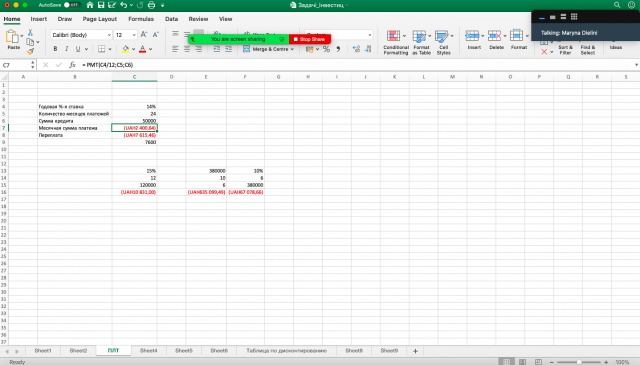The image size is (640, 365).
Task: Open the Cell Styles gallery
Action: [442, 36]
